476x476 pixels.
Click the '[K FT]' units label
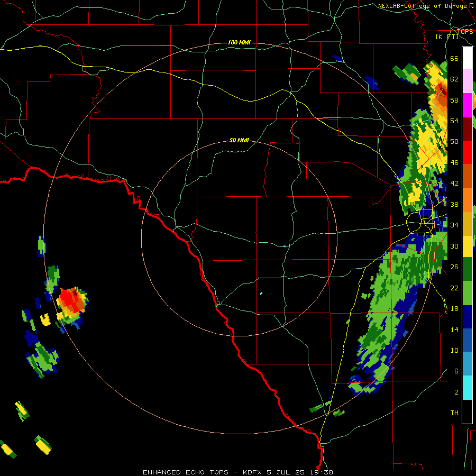coord(447,36)
